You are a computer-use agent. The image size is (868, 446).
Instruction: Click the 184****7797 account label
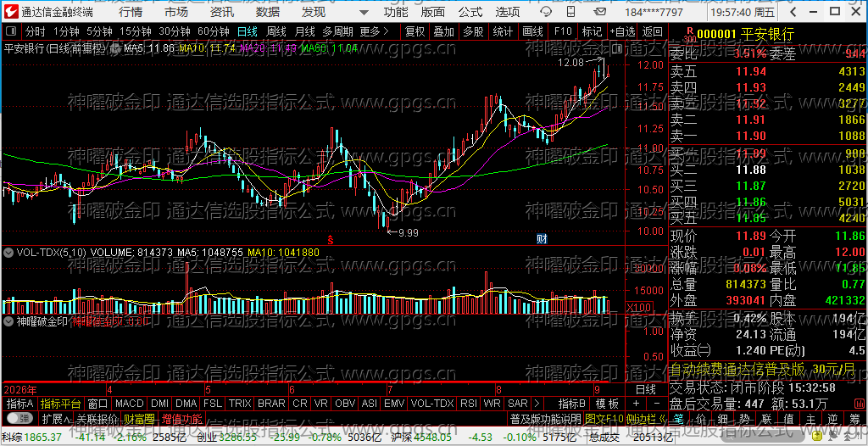pos(654,12)
